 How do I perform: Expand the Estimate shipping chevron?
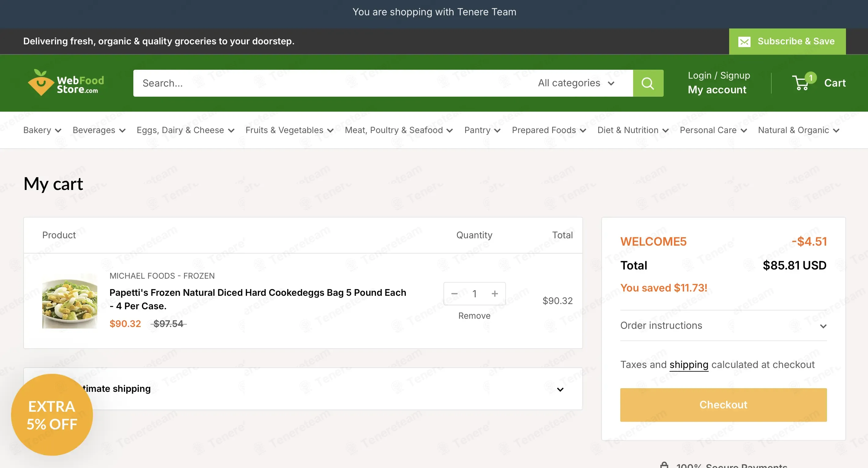560,389
